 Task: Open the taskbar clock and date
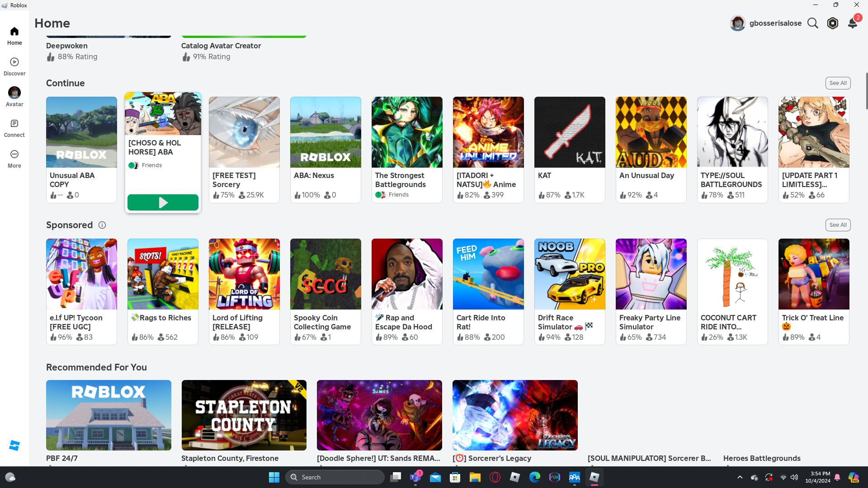click(818, 477)
